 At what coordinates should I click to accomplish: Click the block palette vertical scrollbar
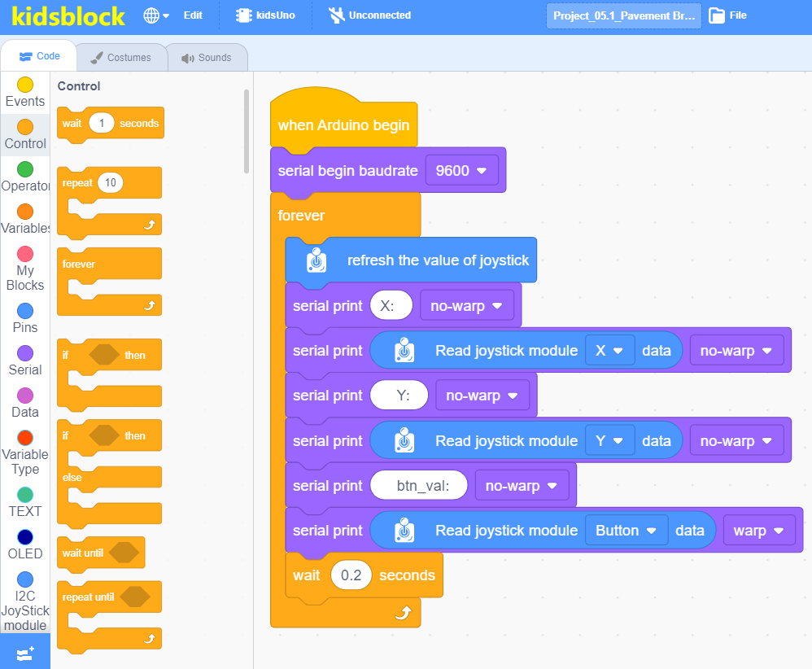247,132
